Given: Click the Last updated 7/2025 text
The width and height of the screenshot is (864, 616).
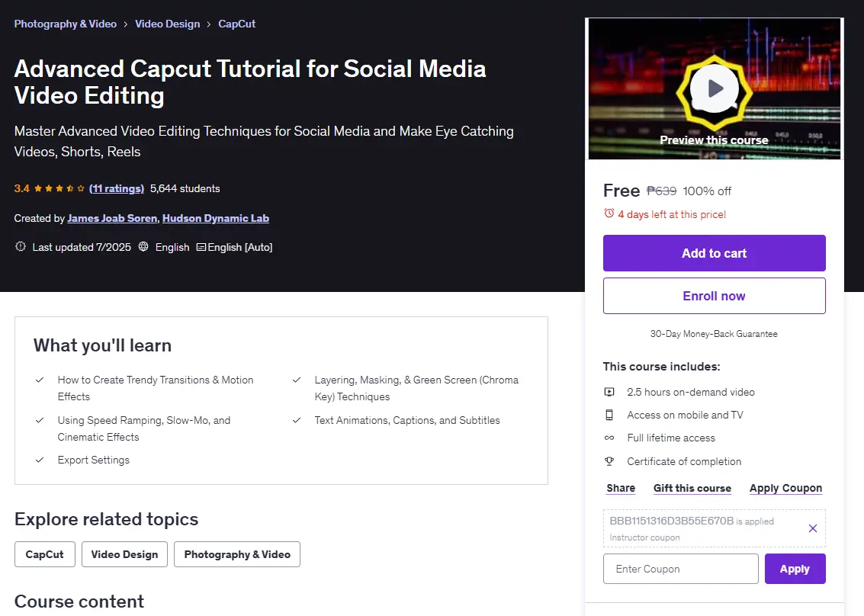Looking at the screenshot, I should (82, 247).
